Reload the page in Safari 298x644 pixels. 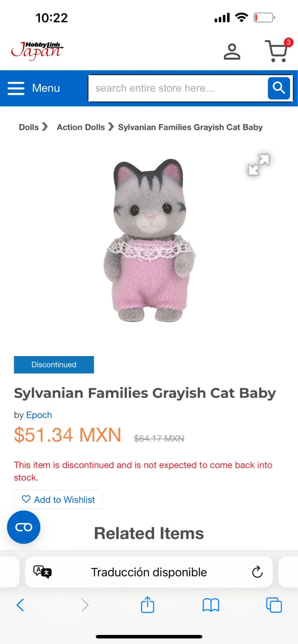[257, 572]
